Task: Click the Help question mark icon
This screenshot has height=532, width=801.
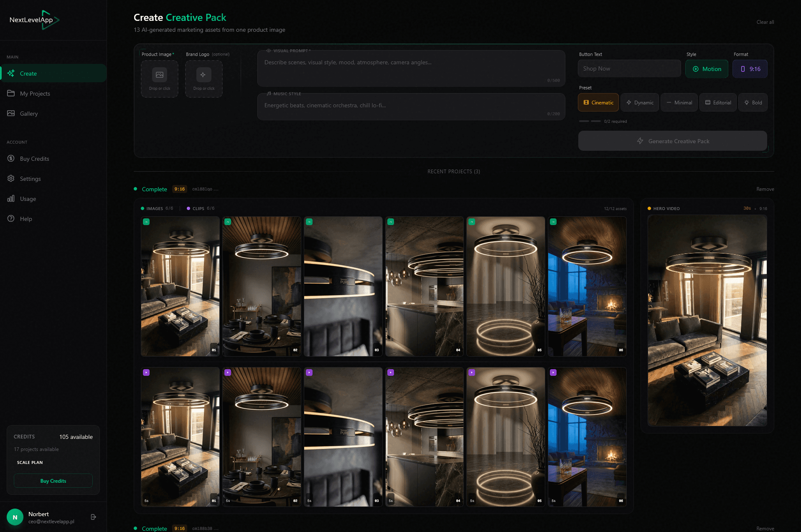Action: (11, 218)
